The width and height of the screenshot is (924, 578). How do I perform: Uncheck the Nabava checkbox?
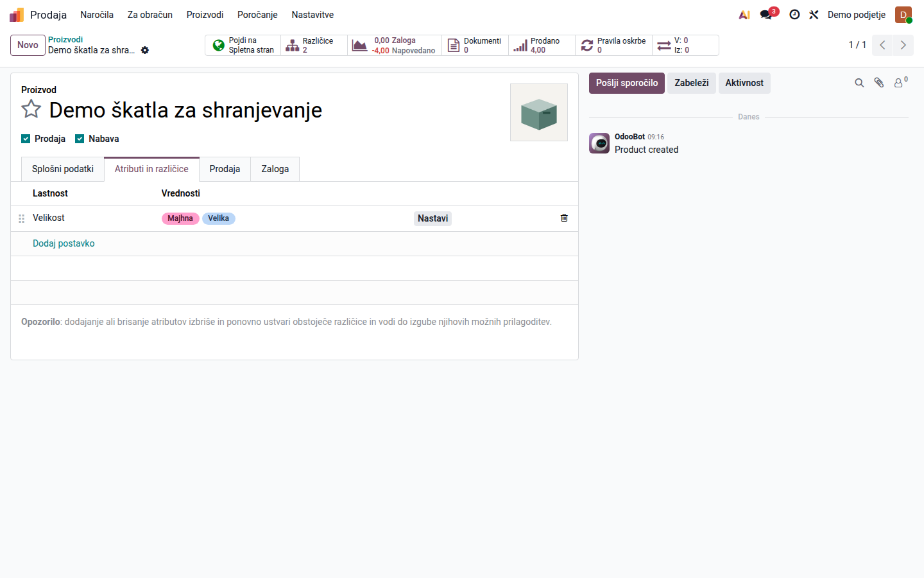pos(80,139)
